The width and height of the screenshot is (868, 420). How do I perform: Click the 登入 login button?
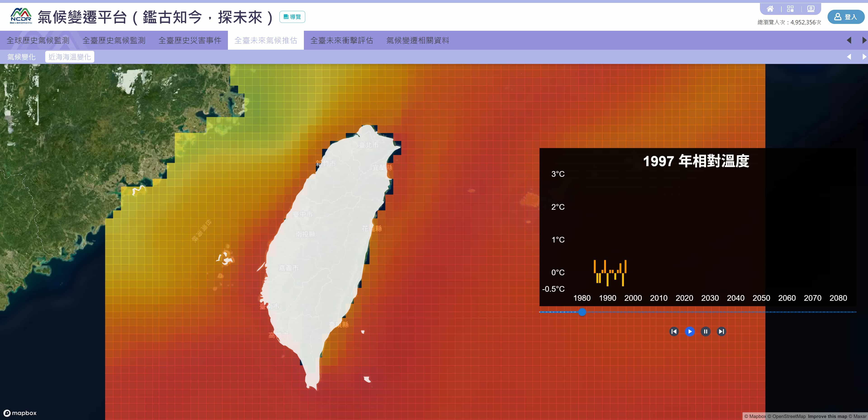[846, 17]
